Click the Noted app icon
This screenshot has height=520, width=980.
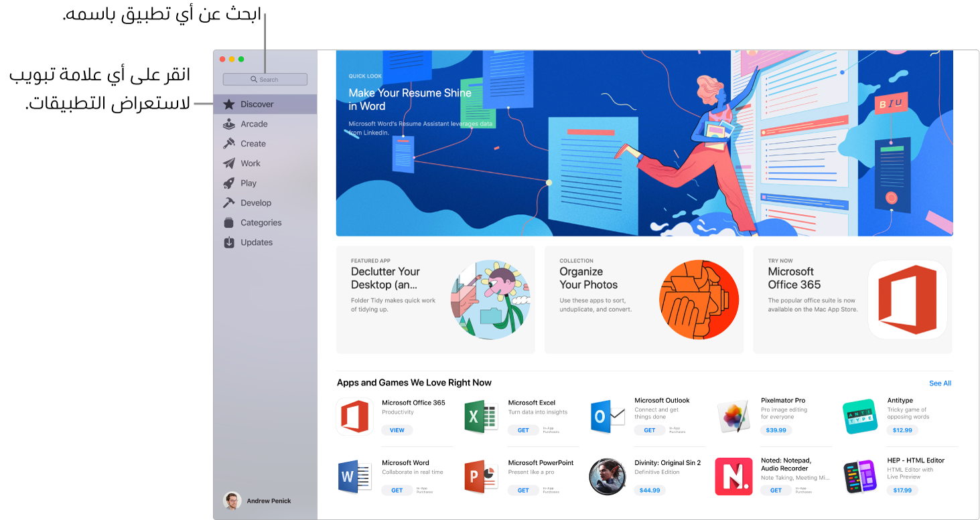733,476
